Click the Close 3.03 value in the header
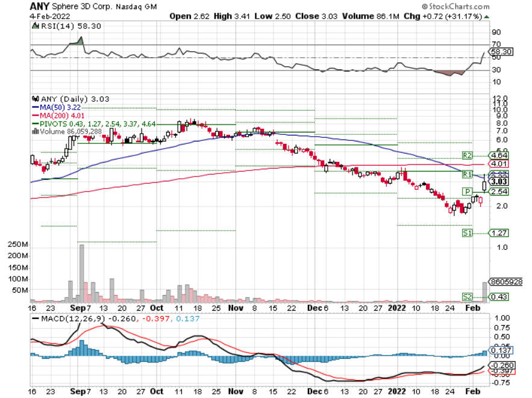532x398 pixels. point(316,16)
